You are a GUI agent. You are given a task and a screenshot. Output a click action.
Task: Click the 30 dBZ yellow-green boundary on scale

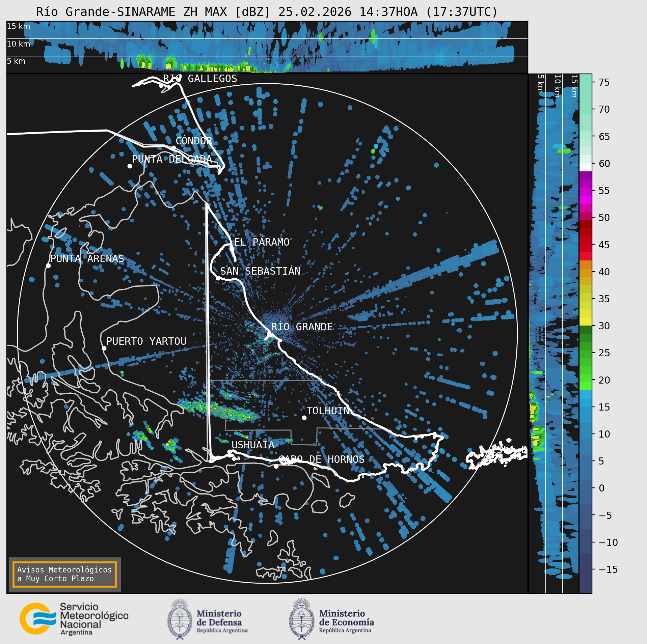tap(586, 326)
